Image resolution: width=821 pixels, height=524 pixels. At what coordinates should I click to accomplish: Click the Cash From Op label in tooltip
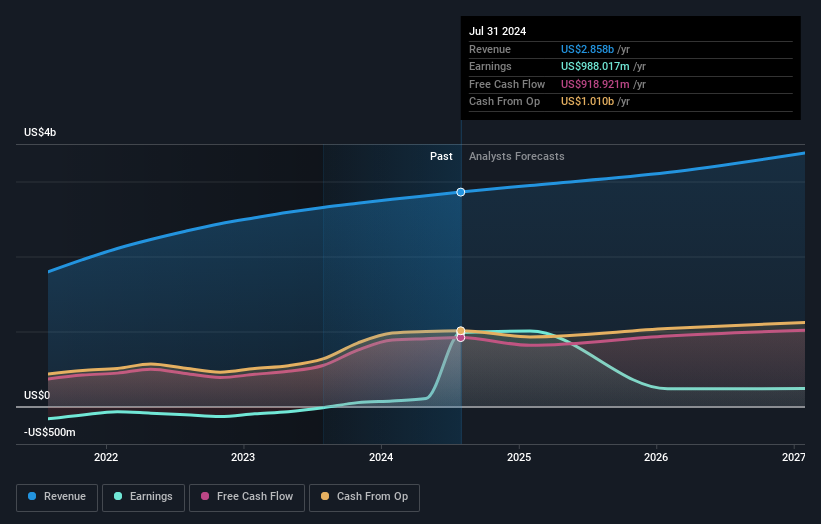504,102
